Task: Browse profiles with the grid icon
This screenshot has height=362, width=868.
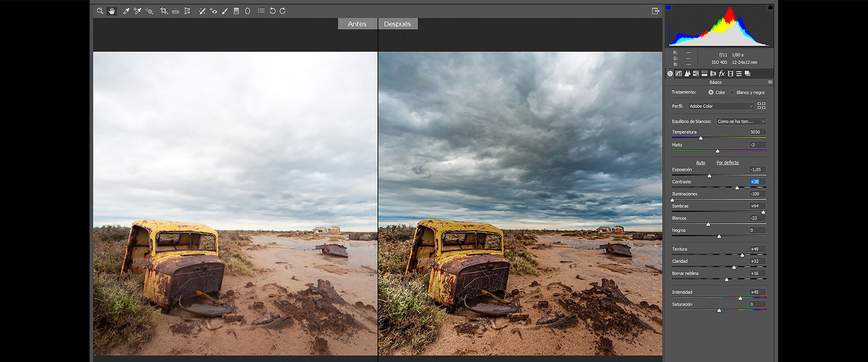Action: click(761, 106)
